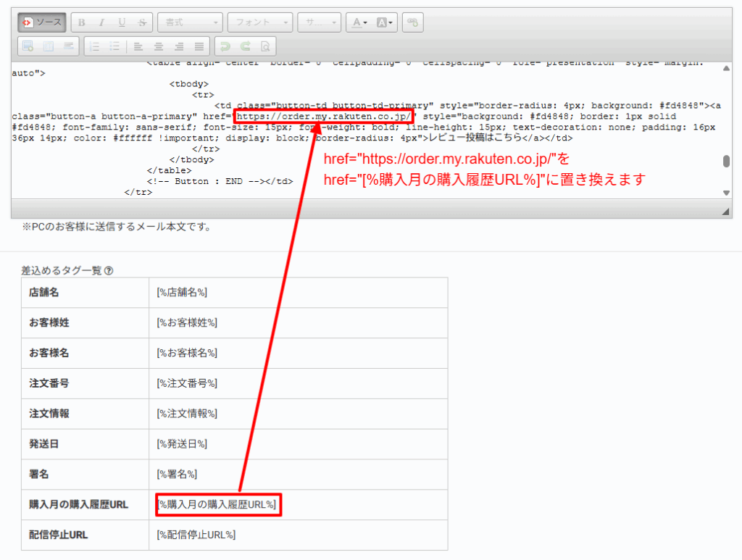
Task: Click the editor scrollbar thumb
Action: click(726, 161)
